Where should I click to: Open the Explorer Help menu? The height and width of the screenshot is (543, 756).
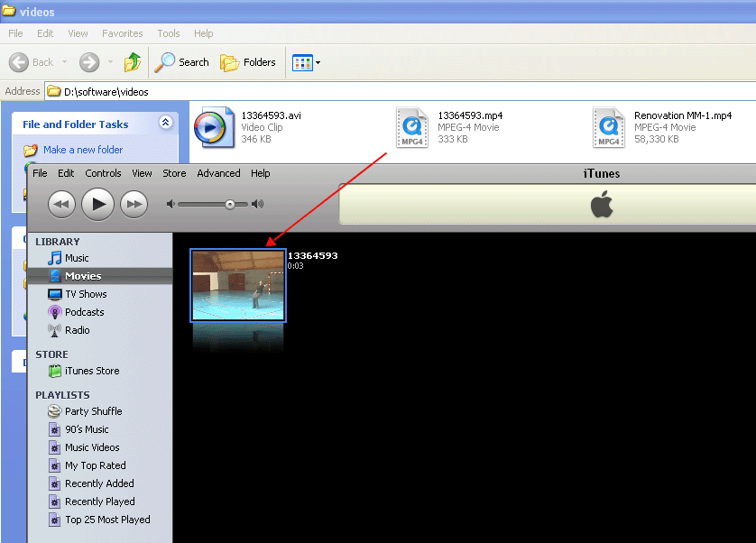pyautogui.click(x=204, y=33)
